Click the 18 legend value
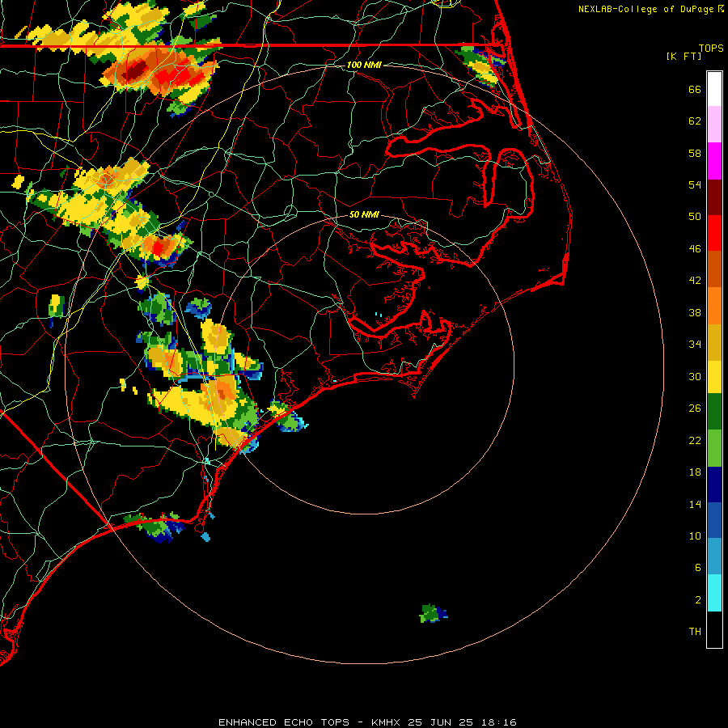728x728 pixels. (695, 472)
